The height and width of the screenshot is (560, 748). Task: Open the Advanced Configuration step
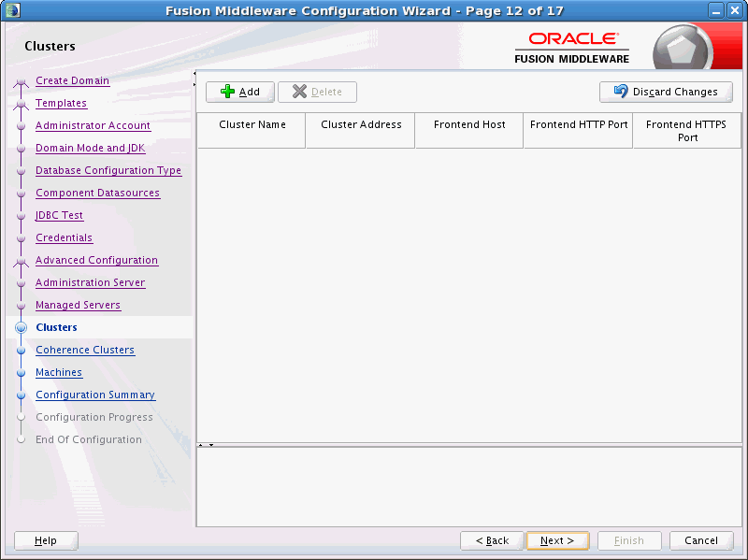tap(97, 260)
